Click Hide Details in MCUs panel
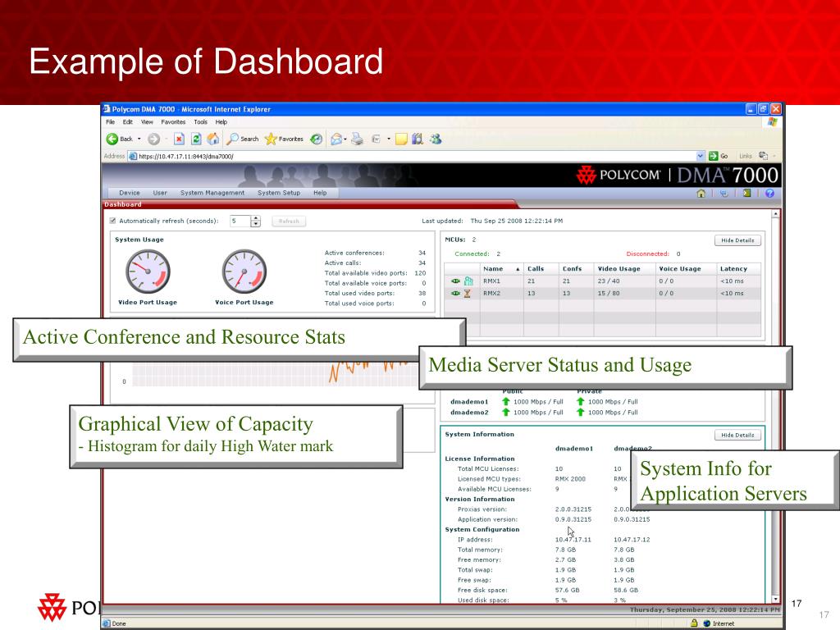This screenshot has width=840, height=630. (737, 240)
